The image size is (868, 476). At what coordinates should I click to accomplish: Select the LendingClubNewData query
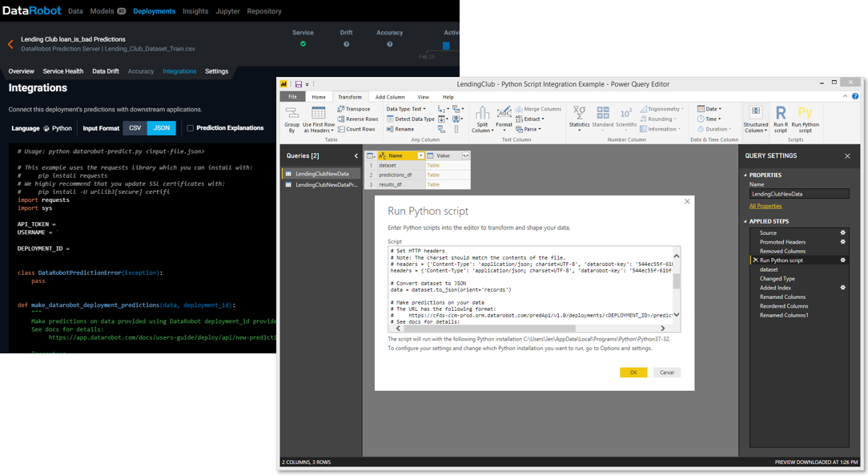322,174
